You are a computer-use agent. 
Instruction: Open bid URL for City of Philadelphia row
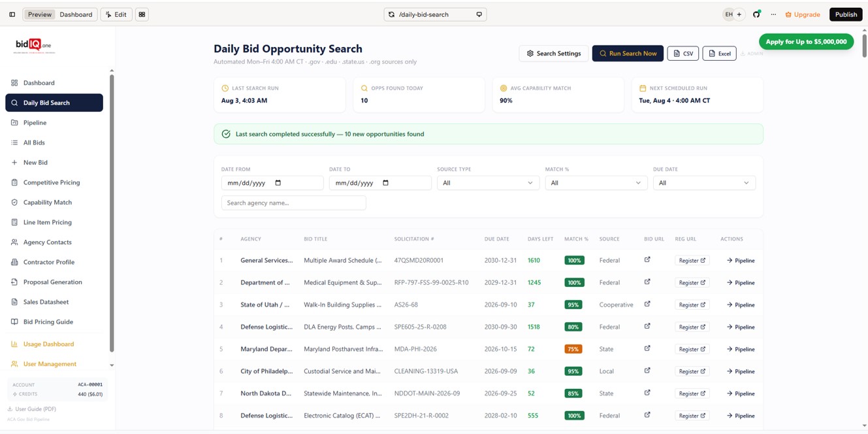pos(647,371)
